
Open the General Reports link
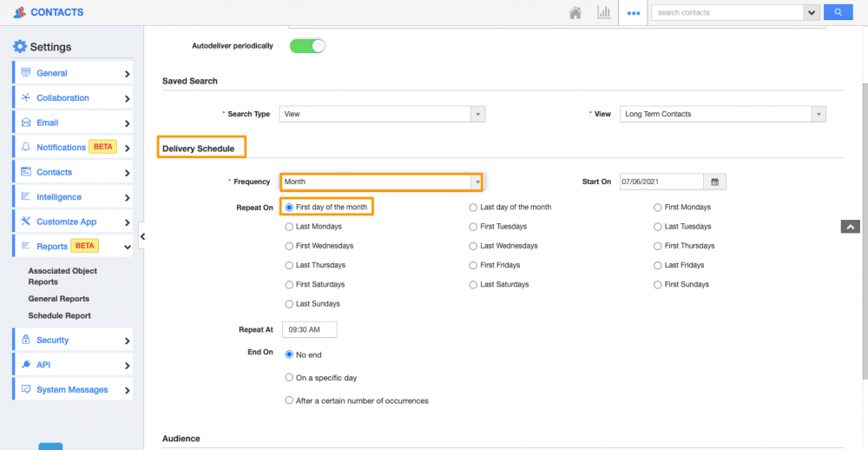click(58, 299)
